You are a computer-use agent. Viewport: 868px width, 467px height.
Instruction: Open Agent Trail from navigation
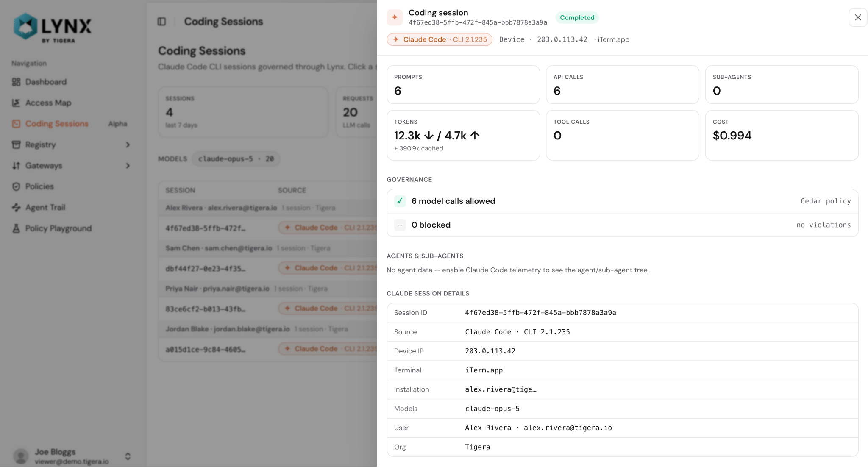pos(45,207)
